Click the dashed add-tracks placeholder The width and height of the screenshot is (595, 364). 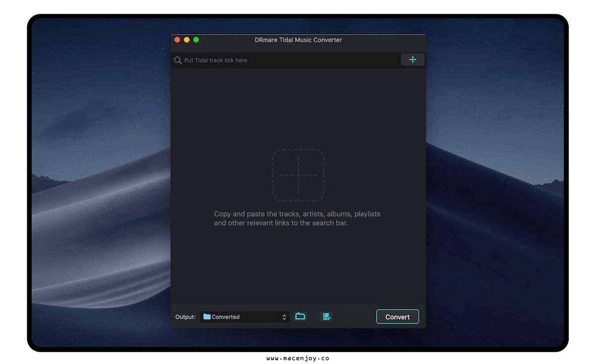pyautogui.click(x=298, y=175)
